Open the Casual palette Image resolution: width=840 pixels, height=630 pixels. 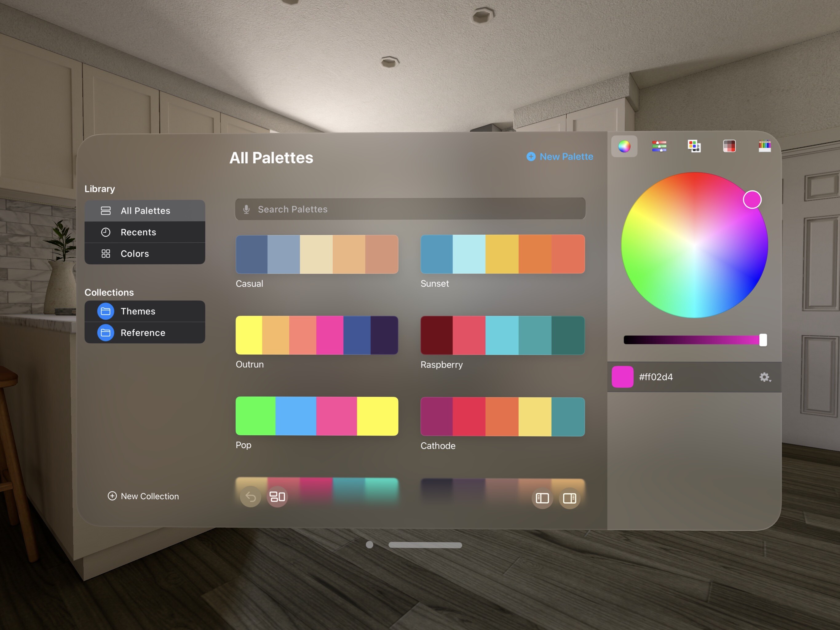[317, 254]
